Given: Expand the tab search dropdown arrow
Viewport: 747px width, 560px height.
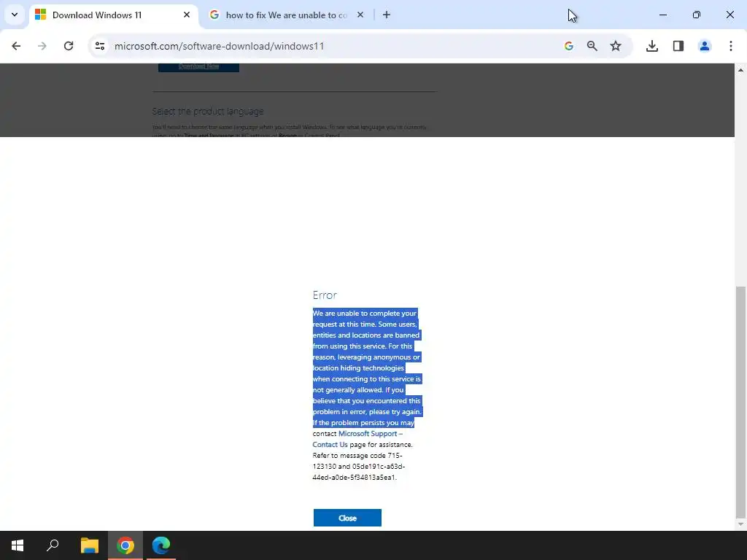Looking at the screenshot, I should (15, 15).
